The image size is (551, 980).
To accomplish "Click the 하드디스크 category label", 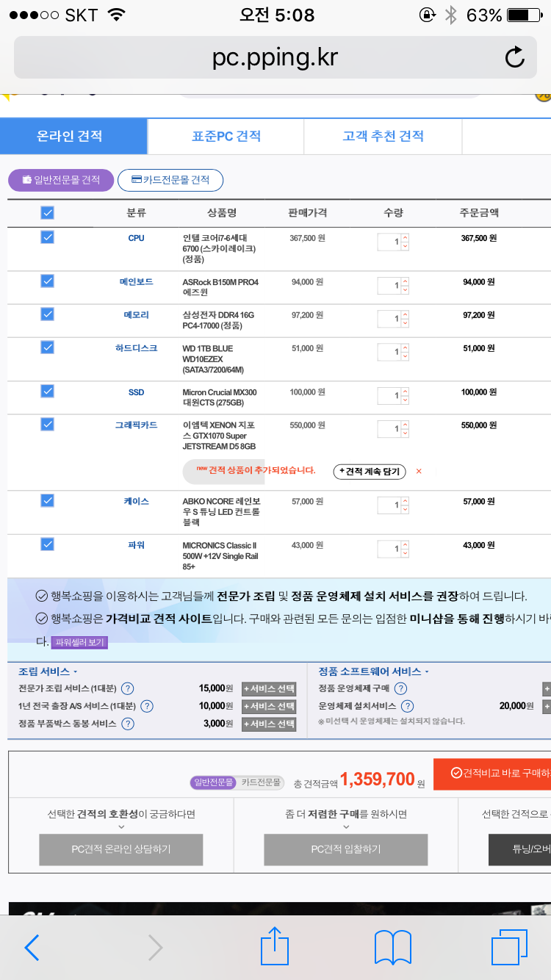I will (x=136, y=348).
